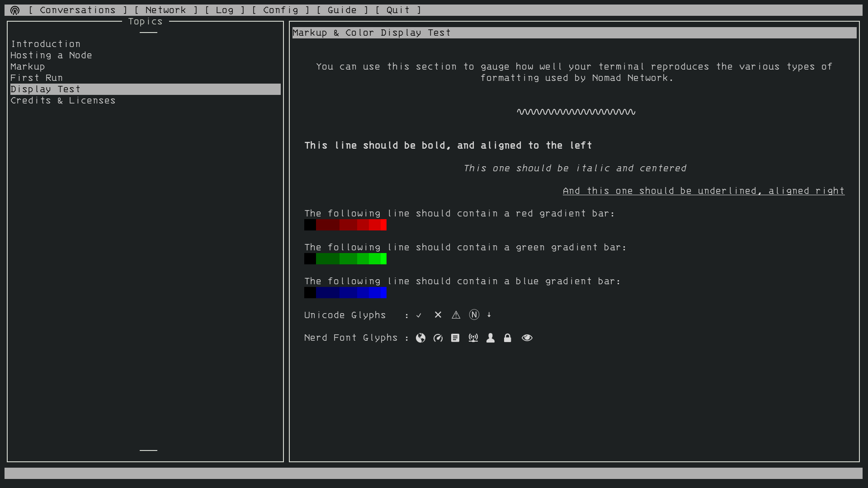Click the radio antenna broadcast glyph
The image size is (868, 488).
coord(473,338)
